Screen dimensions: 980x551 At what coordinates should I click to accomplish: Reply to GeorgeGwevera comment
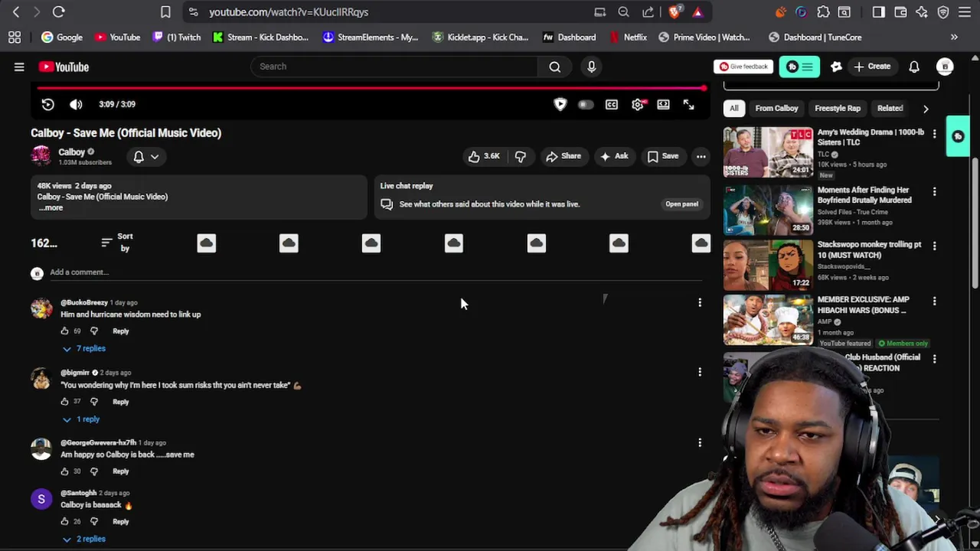coord(121,471)
